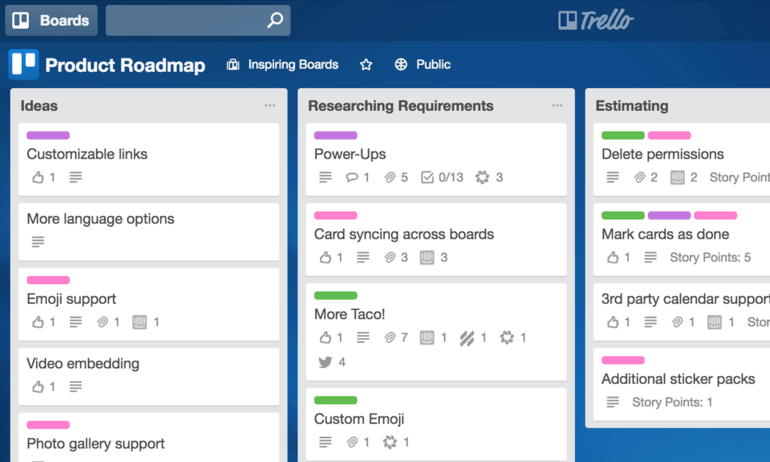Click attachment icon on More Taco! card
The image size is (770, 462).
pos(389,337)
